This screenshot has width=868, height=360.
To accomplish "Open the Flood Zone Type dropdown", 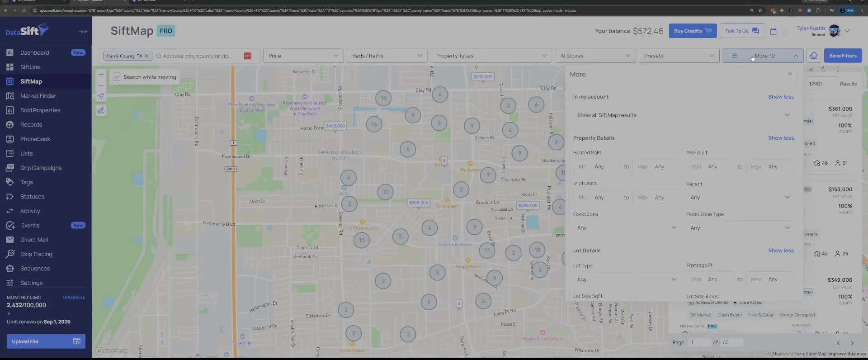I will [x=740, y=227].
